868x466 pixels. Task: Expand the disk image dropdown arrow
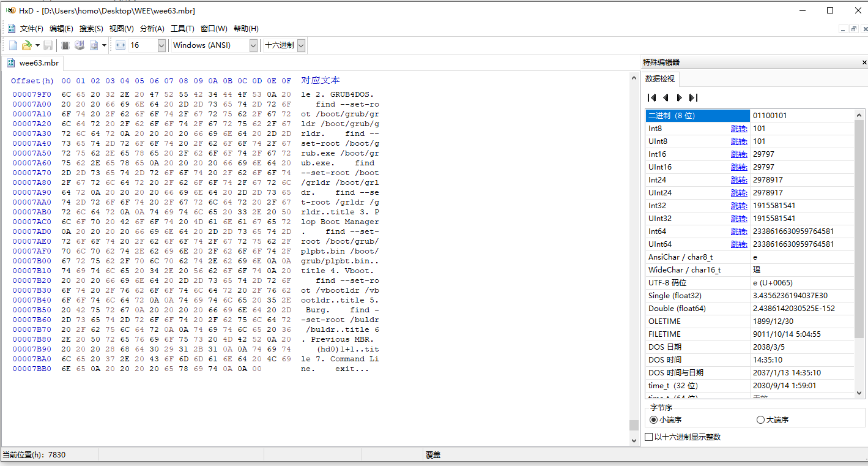(x=105, y=45)
